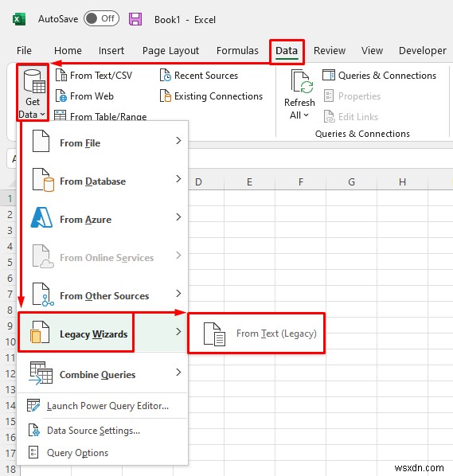Click the Existing Connections label

218,96
